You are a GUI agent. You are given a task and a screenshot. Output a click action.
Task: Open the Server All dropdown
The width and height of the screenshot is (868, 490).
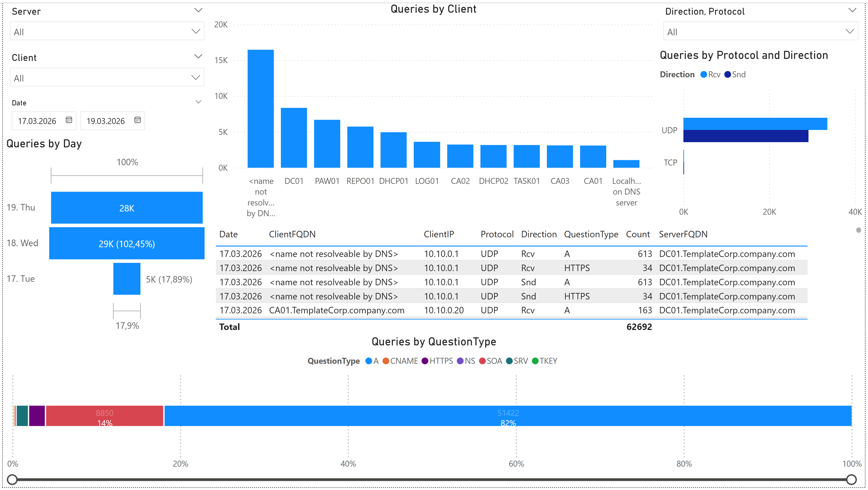coord(107,32)
